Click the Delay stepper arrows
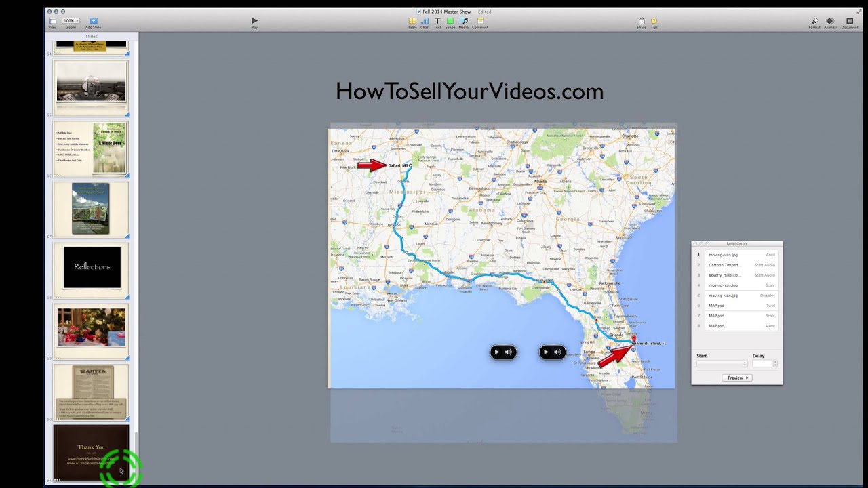Image resolution: width=868 pixels, height=488 pixels. click(x=775, y=364)
